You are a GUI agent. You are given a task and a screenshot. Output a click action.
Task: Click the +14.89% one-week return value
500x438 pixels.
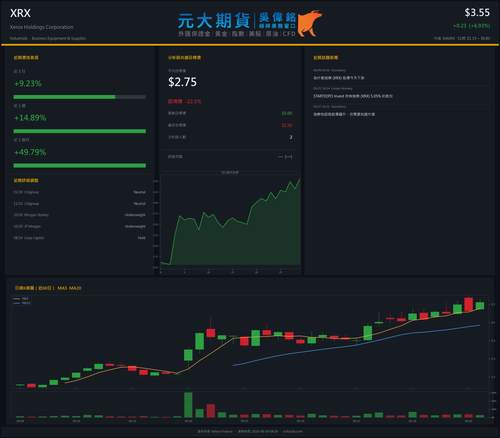[30, 118]
